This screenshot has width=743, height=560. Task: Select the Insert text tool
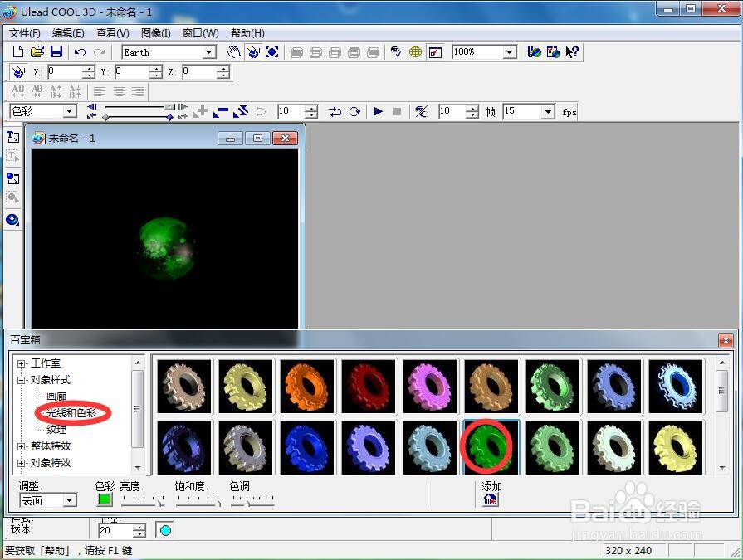click(12, 137)
